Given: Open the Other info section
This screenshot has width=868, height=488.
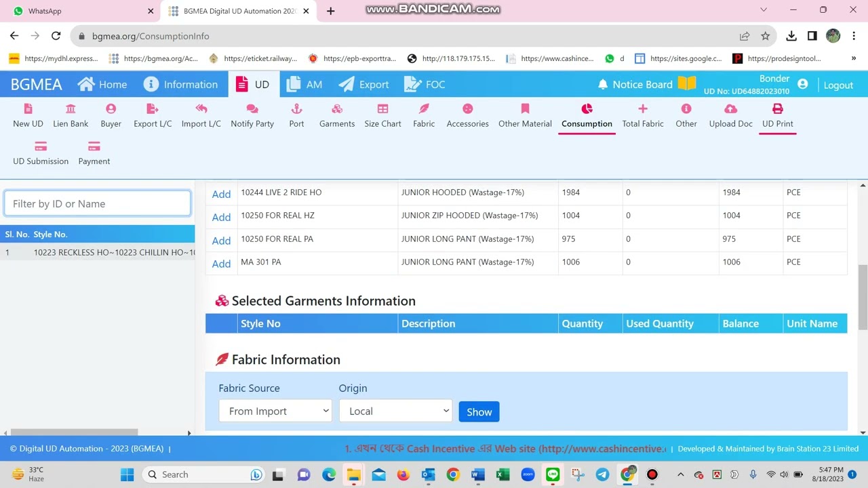Looking at the screenshot, I should tap(686, 116).
